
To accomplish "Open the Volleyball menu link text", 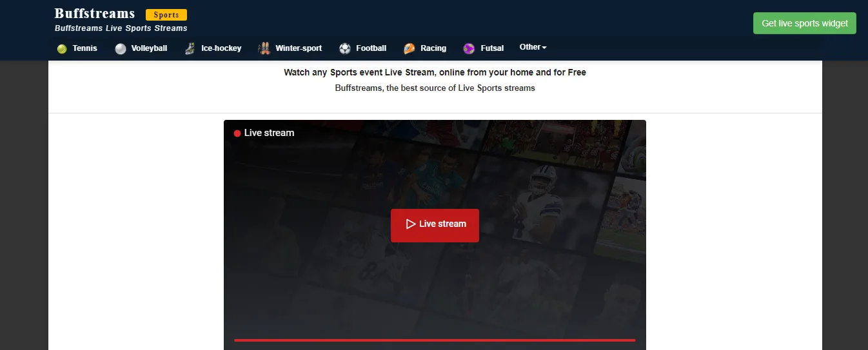I will pyautogui.click(x=149, y=48).
